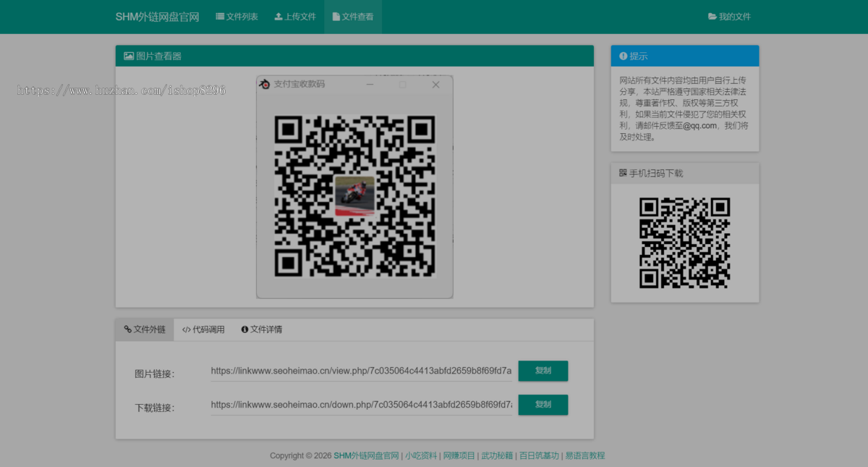
Task: Copy the 图片链接 with its 复制 button
Action: [543, 371]
